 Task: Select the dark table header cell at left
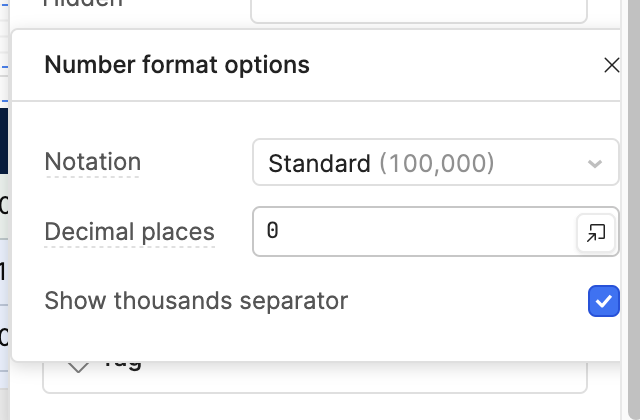(x=4, y=140)
